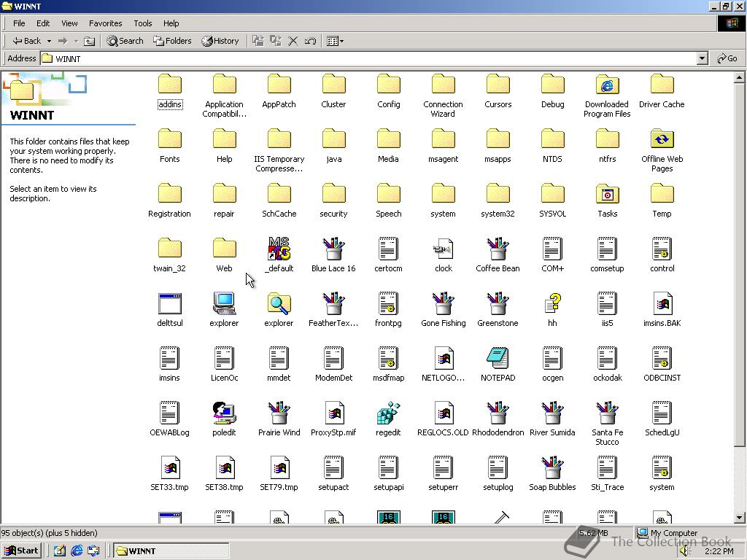Open the Tools menu
747x560 pixels.
(142, 23)
